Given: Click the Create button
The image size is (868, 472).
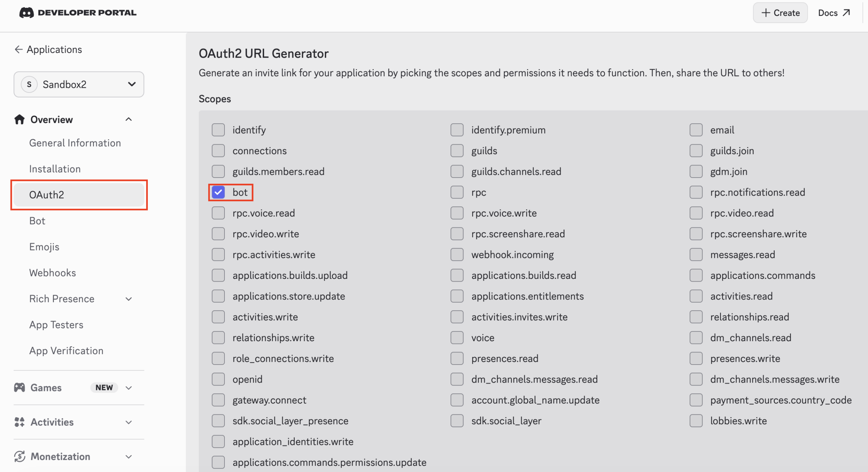Looking at the screenshot, I should tap(780, 13).
